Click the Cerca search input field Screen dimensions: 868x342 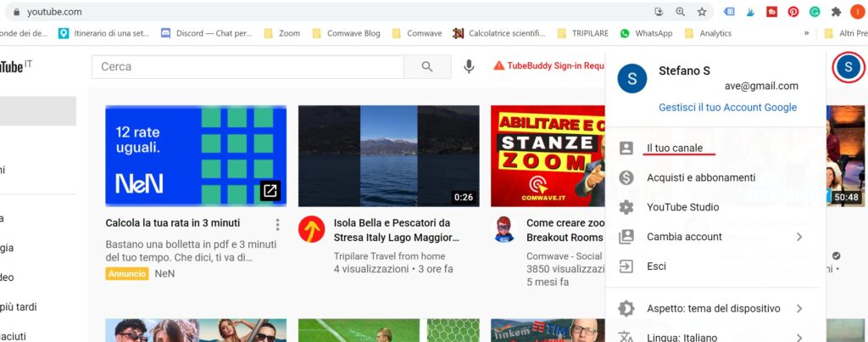coord(247,67)
